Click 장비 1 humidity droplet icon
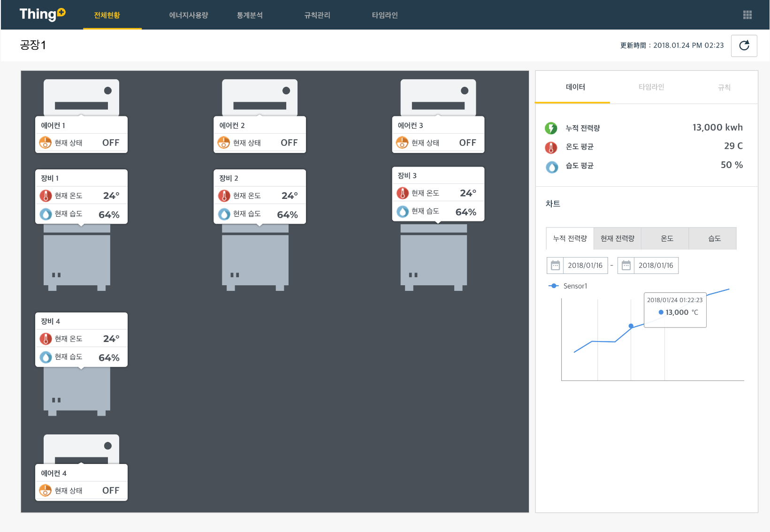Image resolution: width=770 pixels, height=532 pixels. click(46, 214)
